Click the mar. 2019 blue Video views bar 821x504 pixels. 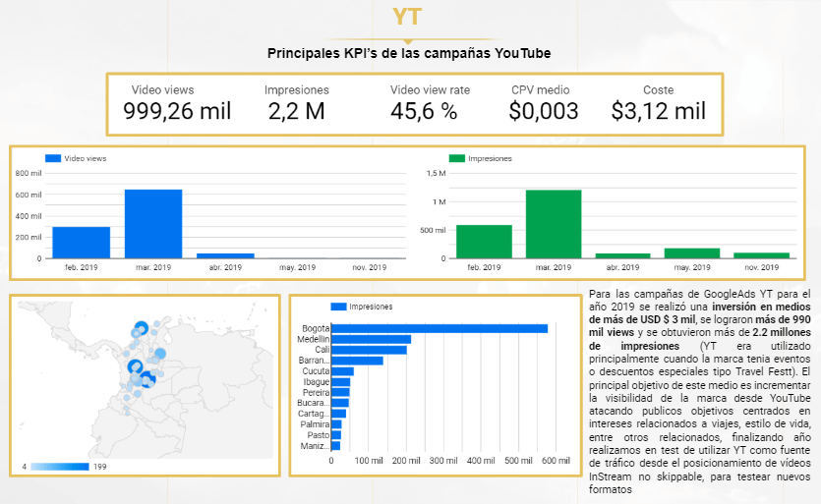click(x=153, y=224)
